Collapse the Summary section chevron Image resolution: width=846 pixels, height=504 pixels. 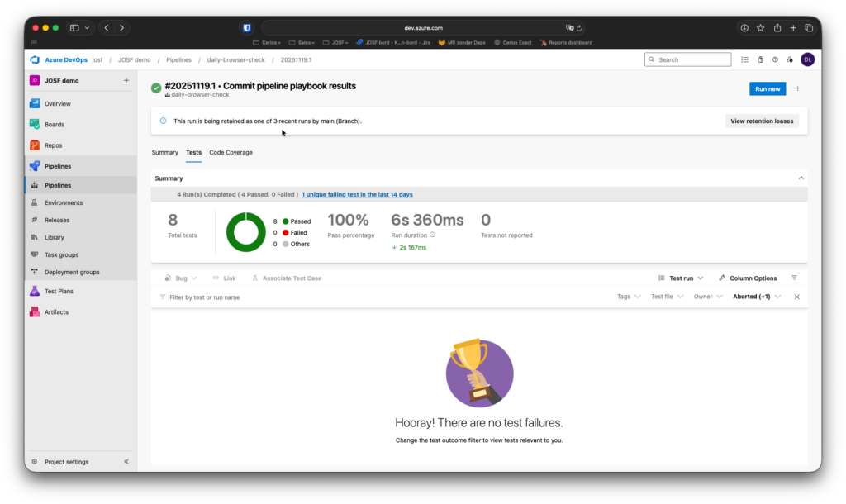click(x=800, y=178)
